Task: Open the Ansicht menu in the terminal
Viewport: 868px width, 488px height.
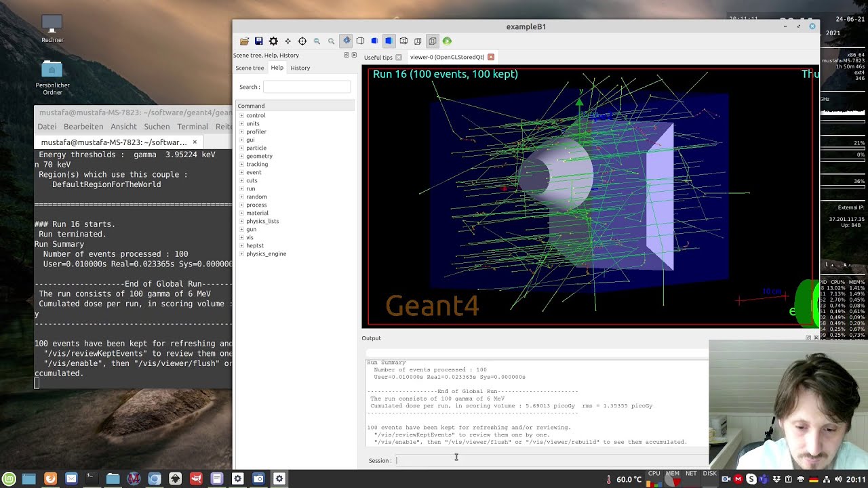Action: click(x=123, y=127)
